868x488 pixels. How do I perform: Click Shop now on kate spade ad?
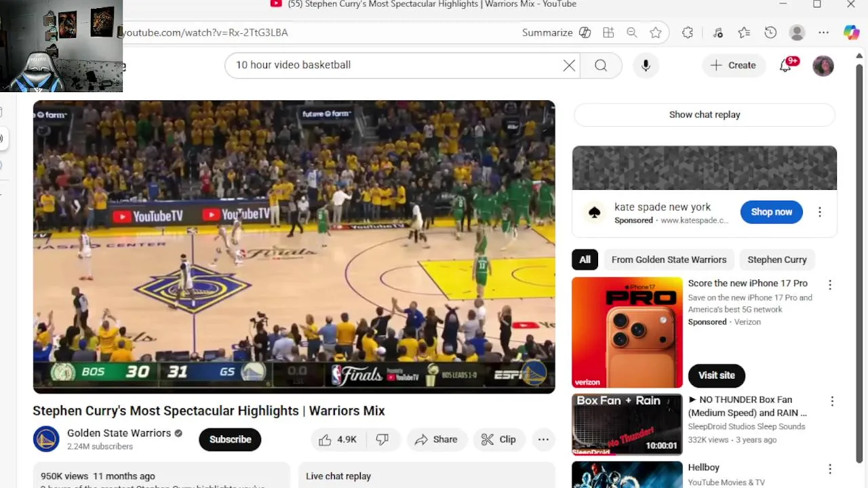pos(771,212)
